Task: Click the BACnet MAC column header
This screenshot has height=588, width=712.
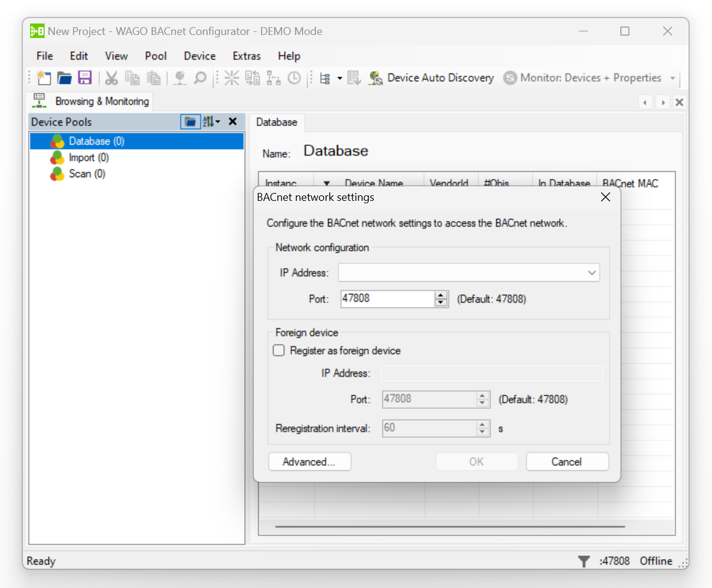Action: [x=630, y=183]
